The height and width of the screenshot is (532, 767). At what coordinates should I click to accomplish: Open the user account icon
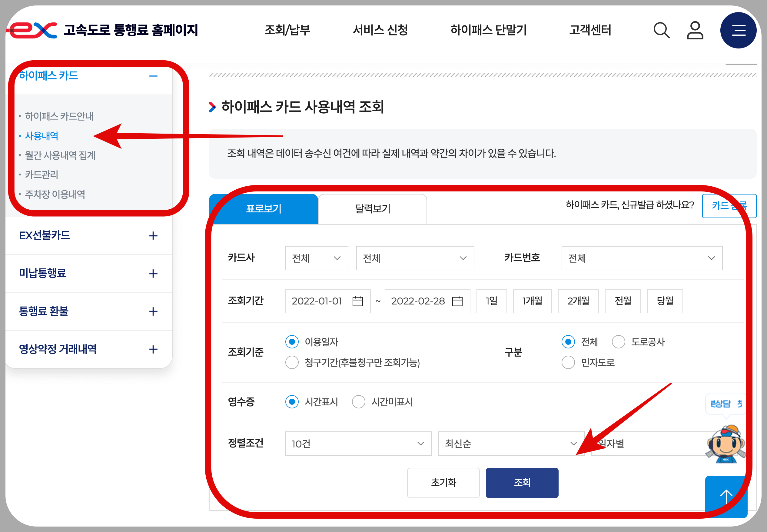click(695, 30)
